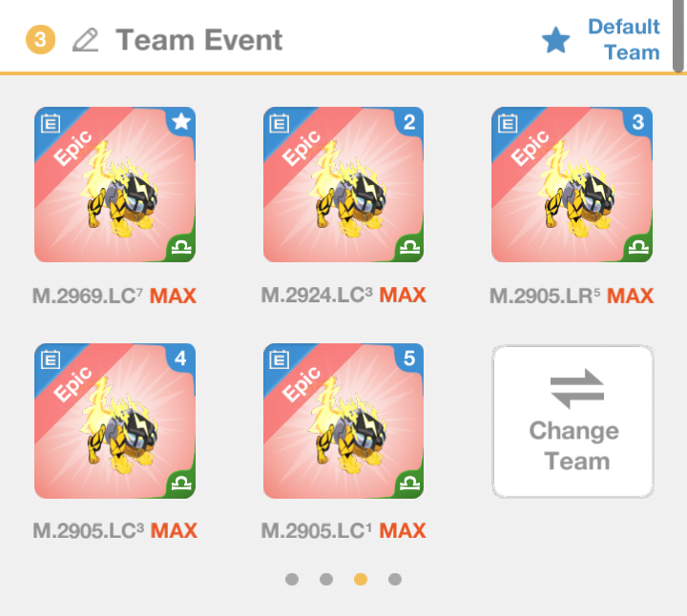Click the blue star Default Team icon
Image resolution: width=687 pixels, height=616 pixels.
pyautogui.click(x=556, y=40)
